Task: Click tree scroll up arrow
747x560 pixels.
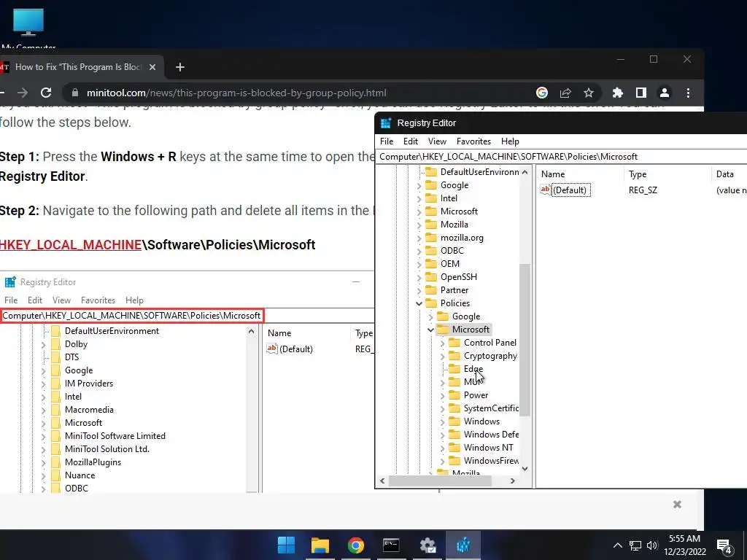Action: (x=525, y=172)
